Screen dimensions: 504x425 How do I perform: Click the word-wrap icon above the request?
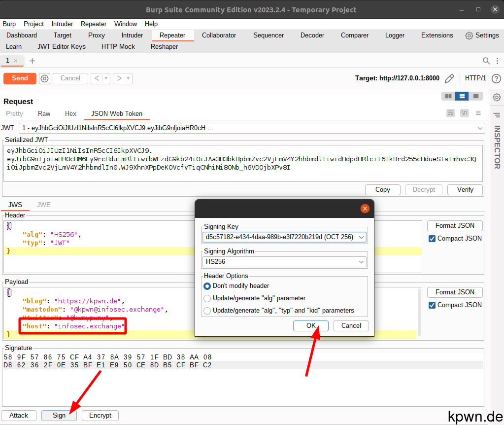point(450,113)
